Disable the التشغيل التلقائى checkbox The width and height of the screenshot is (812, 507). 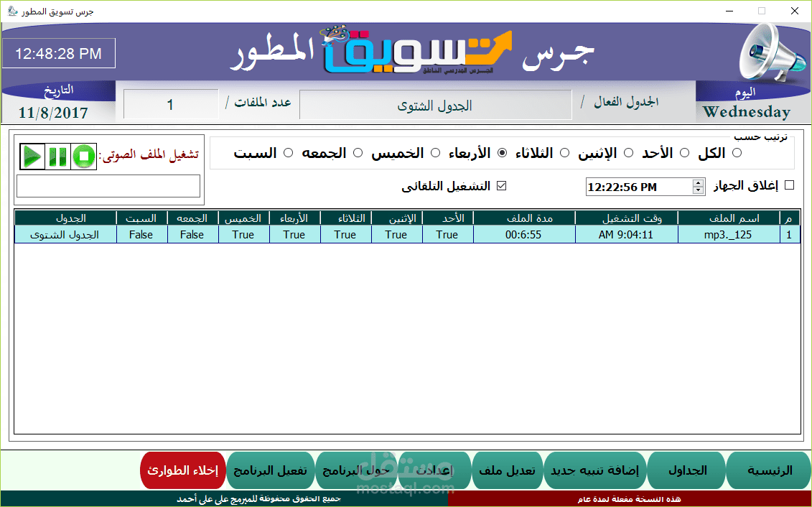point(502,185)
